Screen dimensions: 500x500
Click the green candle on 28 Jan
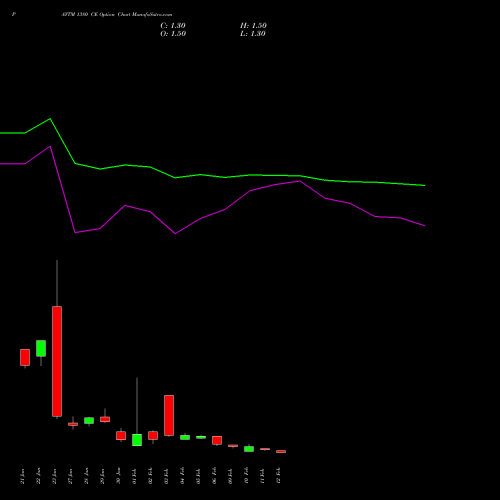89,421
